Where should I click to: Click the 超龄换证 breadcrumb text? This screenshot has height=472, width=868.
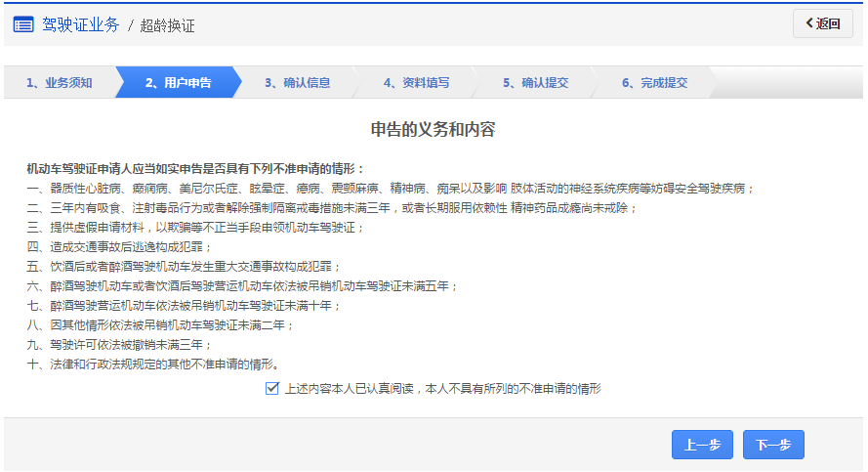click(x=167, y=25)
